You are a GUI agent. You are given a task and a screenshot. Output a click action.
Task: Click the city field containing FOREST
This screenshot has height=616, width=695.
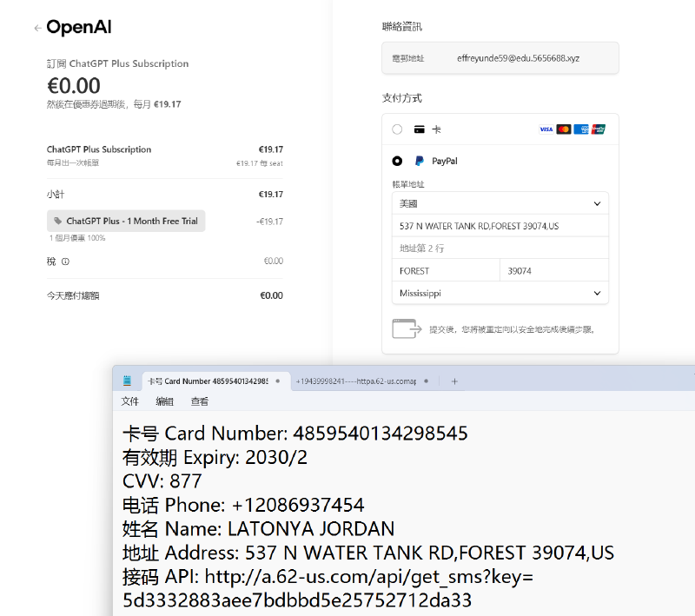tap(446, 271)
